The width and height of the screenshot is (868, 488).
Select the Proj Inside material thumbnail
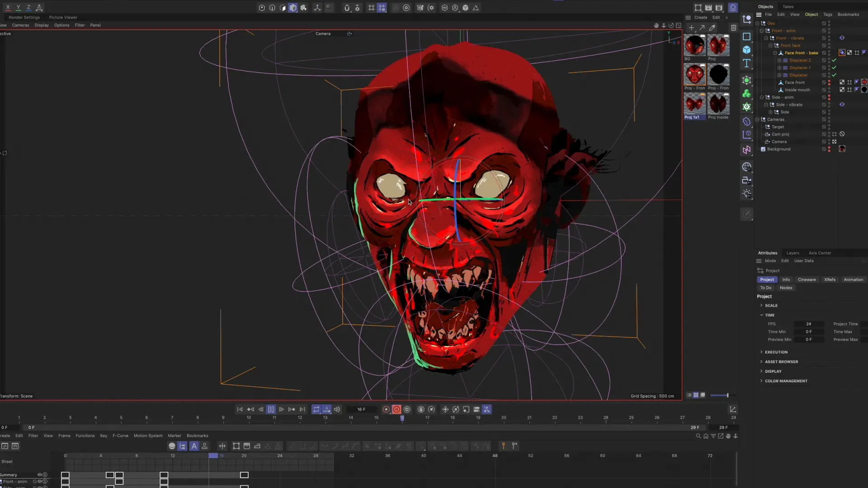[x=718, y=104]
